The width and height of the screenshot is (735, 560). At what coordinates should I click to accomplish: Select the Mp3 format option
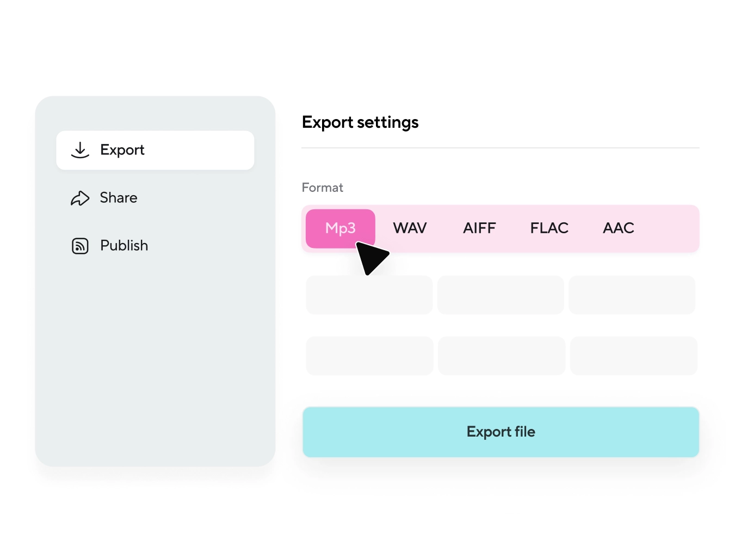340,228
